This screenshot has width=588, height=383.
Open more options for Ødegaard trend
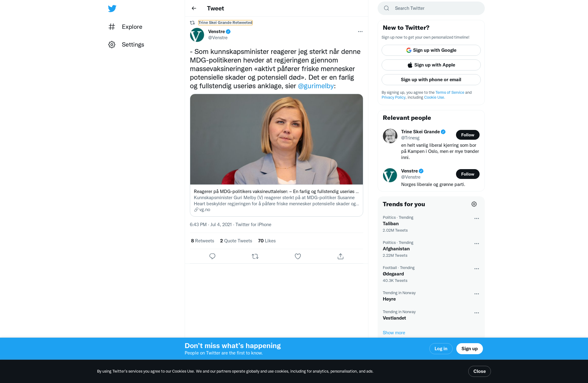477,269
